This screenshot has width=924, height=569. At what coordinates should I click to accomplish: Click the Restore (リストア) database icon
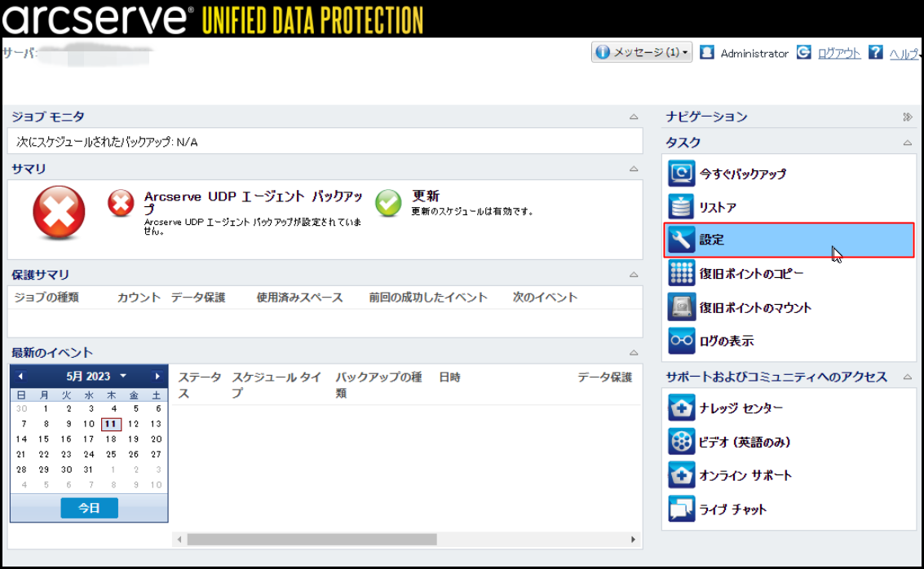[681, 207]
